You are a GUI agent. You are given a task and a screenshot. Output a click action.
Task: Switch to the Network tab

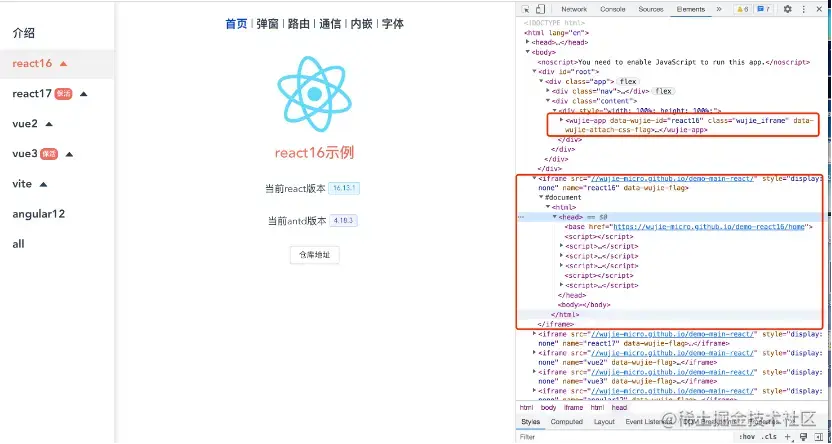[x=574, y=9]
